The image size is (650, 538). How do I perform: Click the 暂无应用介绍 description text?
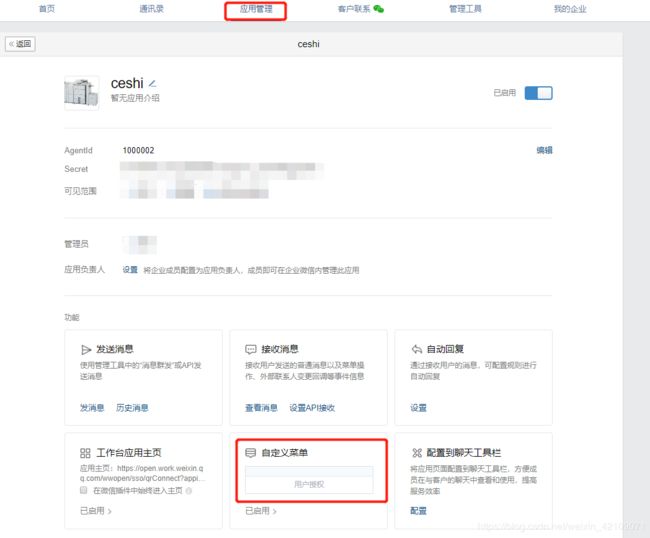135,98
